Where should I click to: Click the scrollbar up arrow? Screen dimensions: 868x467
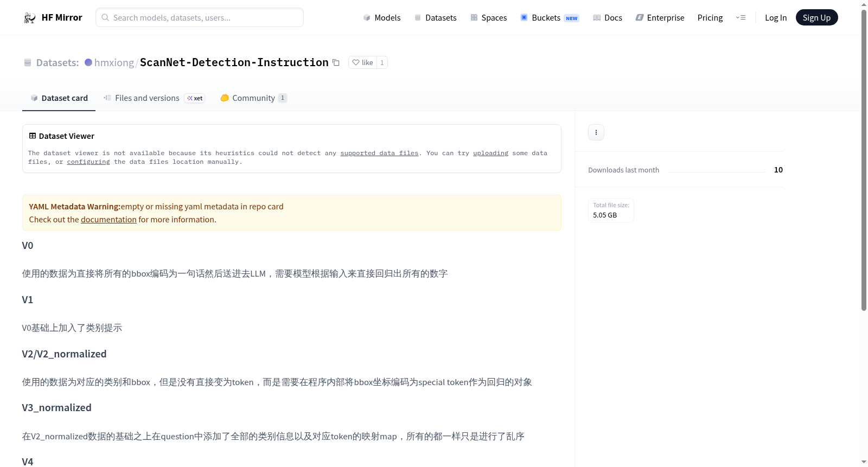(x=864, y=4)
